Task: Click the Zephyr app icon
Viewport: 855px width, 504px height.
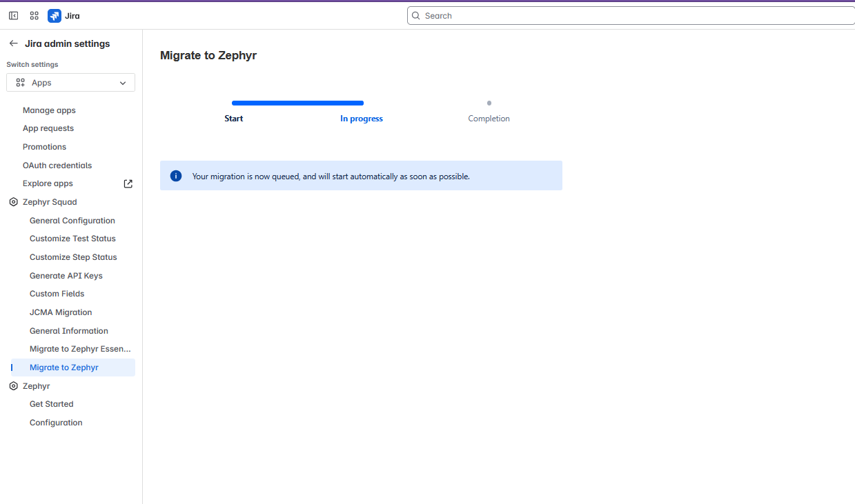Action: 13,385
